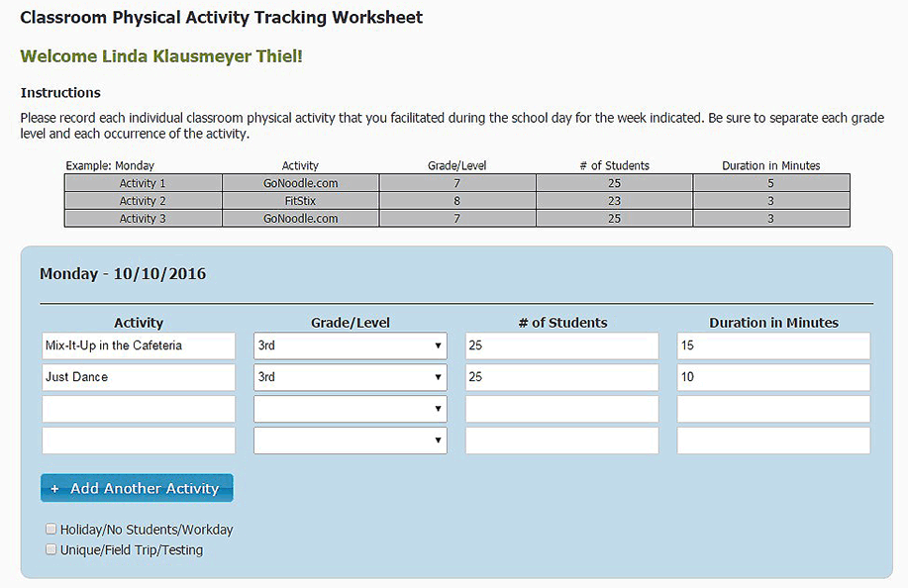908x588 pixels.
Task: Click the # of Students field for Just Dance
Action: (x=561, y=377)
